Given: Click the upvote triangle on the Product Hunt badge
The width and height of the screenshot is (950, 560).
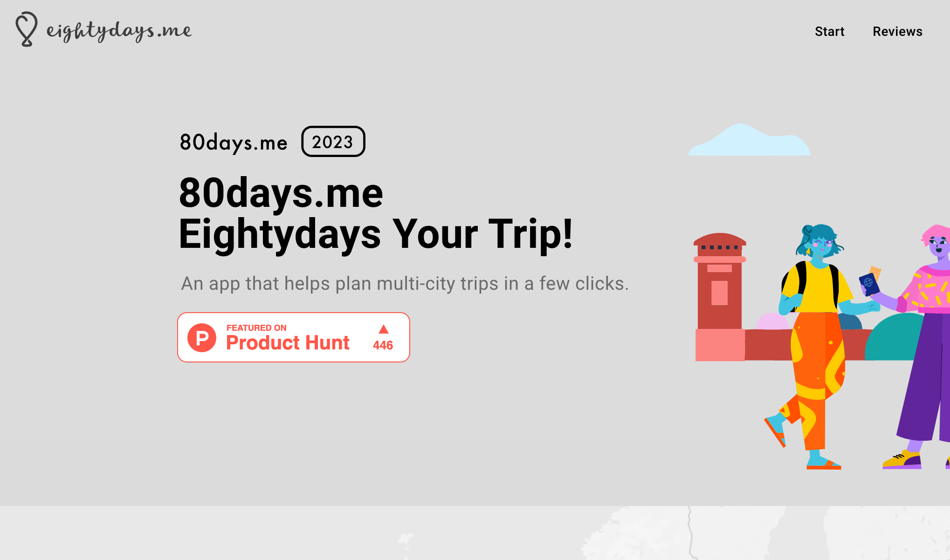Looking at the screenshot, I should pos(383,329).
